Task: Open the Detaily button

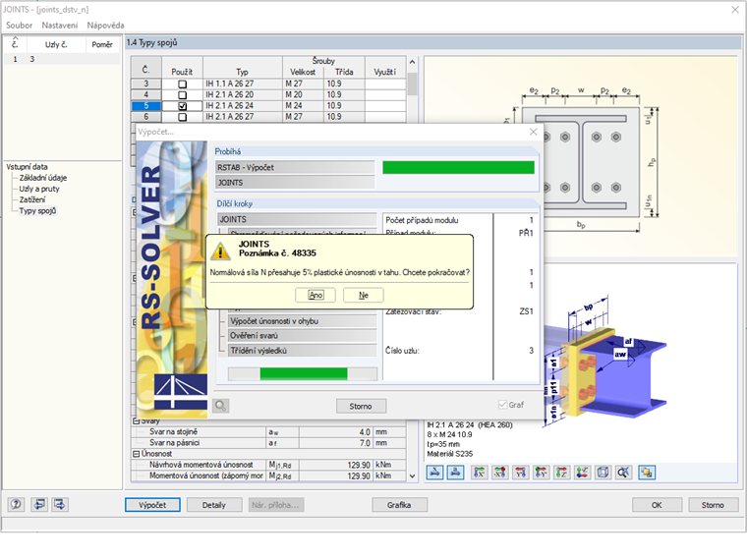Action: 214,505
